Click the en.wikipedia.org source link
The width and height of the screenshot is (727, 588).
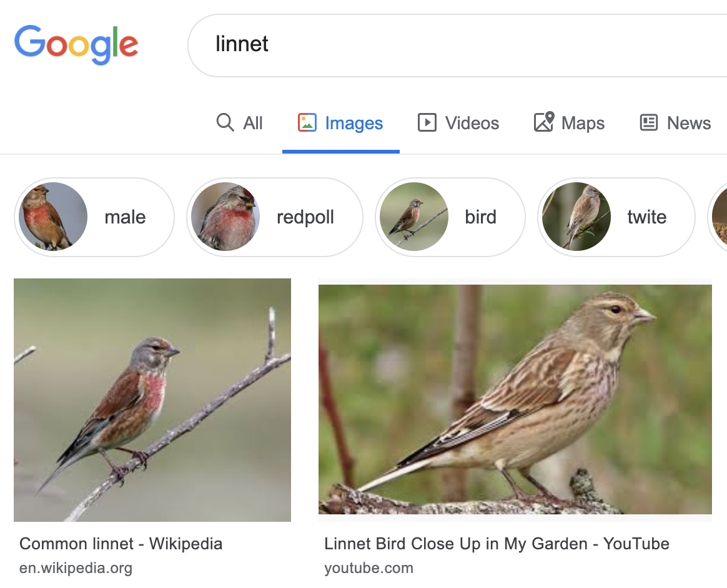(x=76, y=568)
